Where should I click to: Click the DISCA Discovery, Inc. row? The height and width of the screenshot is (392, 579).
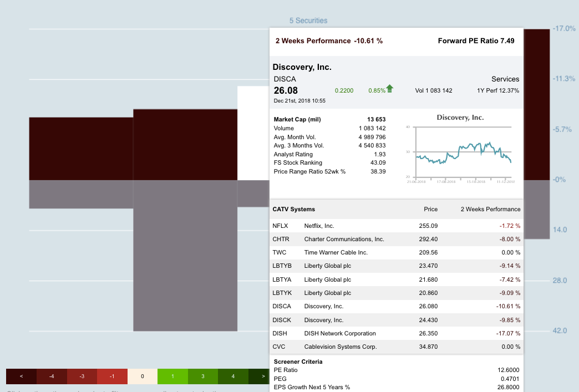coord(396,307)
